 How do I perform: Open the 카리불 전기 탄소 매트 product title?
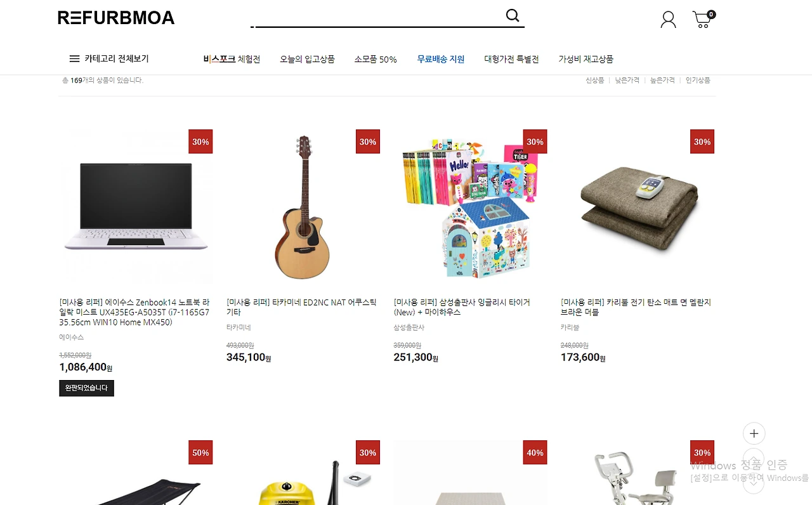(636, 307)
